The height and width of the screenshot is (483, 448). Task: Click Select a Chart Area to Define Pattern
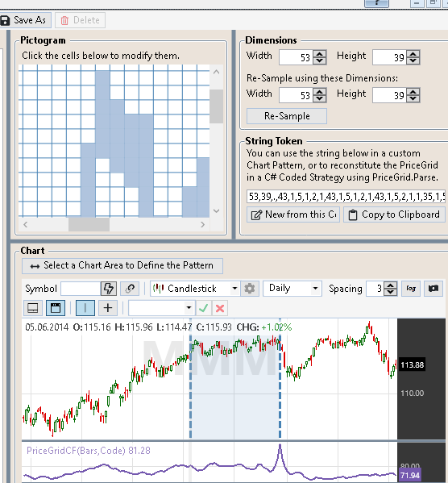click(x=122, y=265)
